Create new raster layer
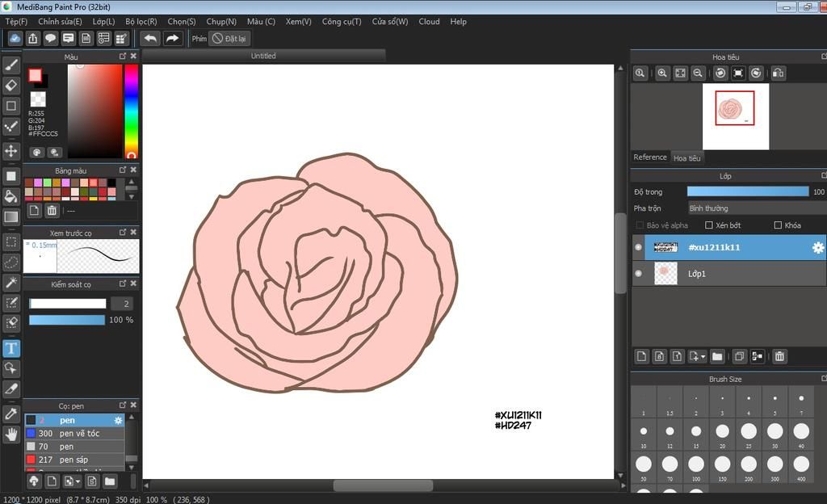Screen dimensions: 827x504 tap(641, 356)
